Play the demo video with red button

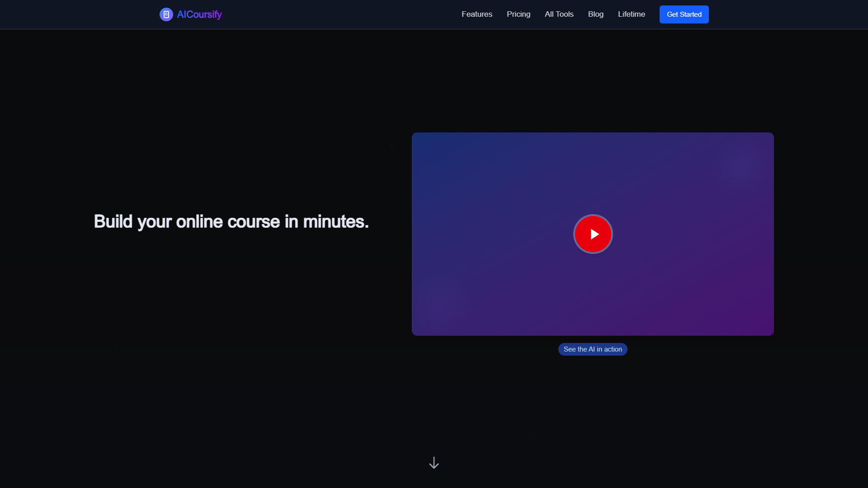[x=593, y=234]
